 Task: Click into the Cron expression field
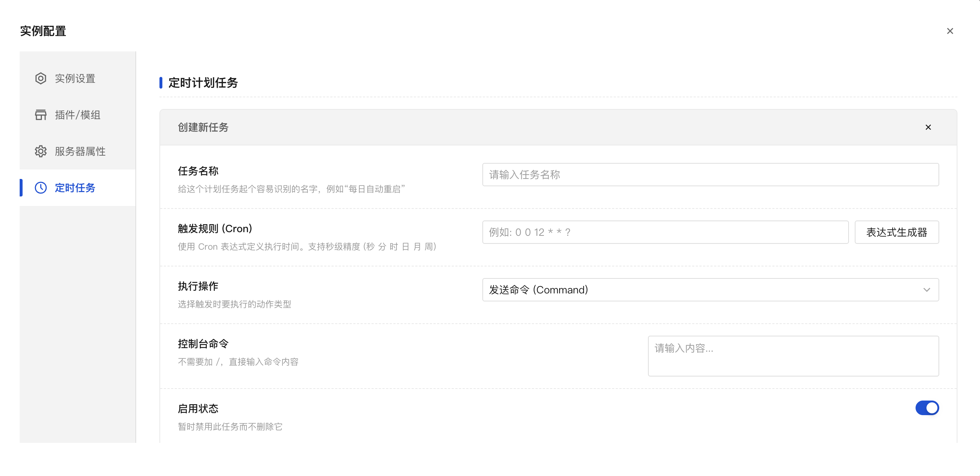pos(665,232)
